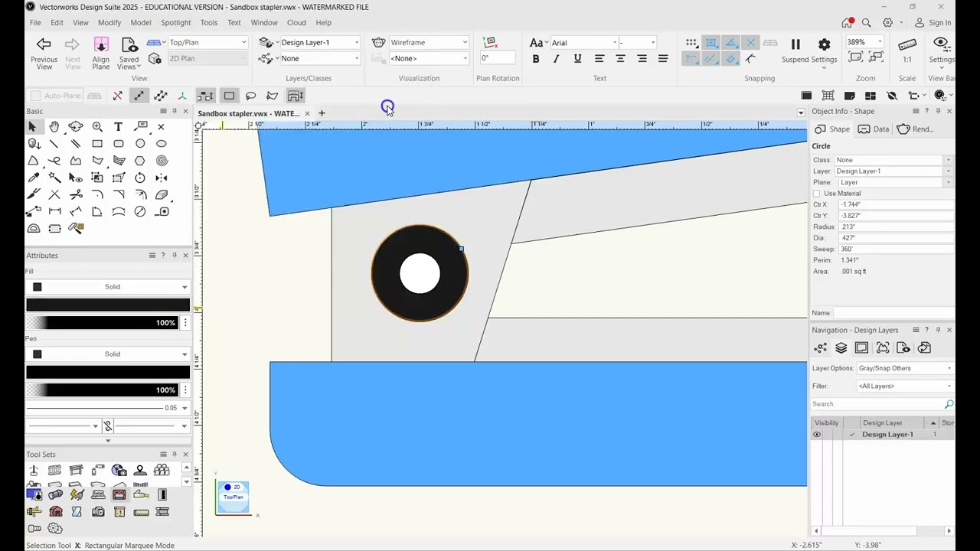Toggle Rectangular Marquee Mode button
Screen dimensions: 980x551
click(x=229, y=96)
